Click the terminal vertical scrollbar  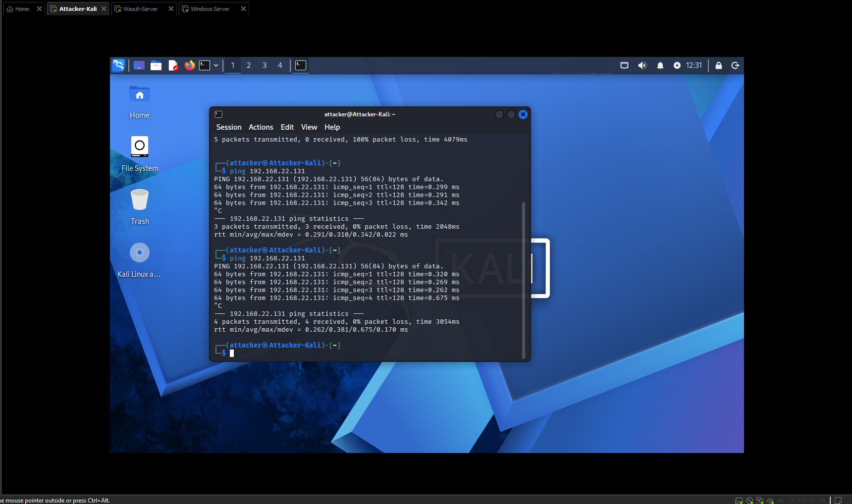tap(524, 280)
